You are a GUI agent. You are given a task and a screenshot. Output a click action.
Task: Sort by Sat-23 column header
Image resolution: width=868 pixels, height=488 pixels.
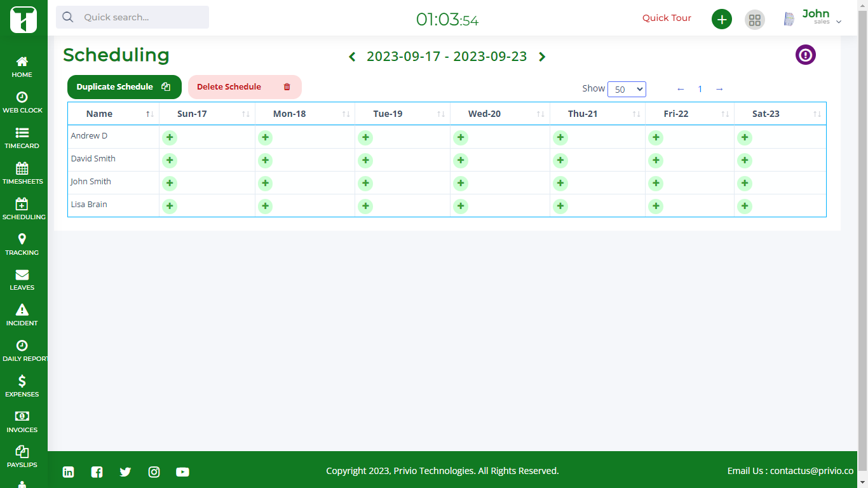(780, 114)
